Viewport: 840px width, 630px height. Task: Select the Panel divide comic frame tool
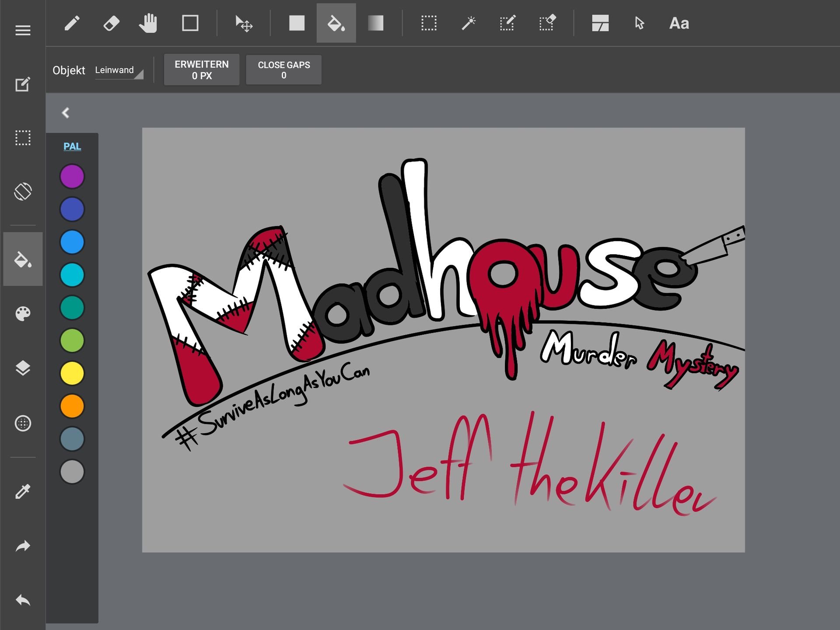[600, 23]
